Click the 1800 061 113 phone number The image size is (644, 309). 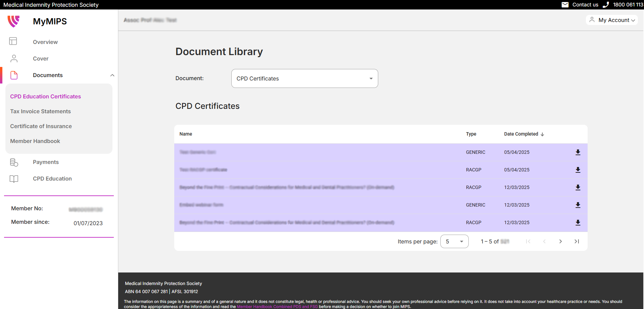click(628, 5)
